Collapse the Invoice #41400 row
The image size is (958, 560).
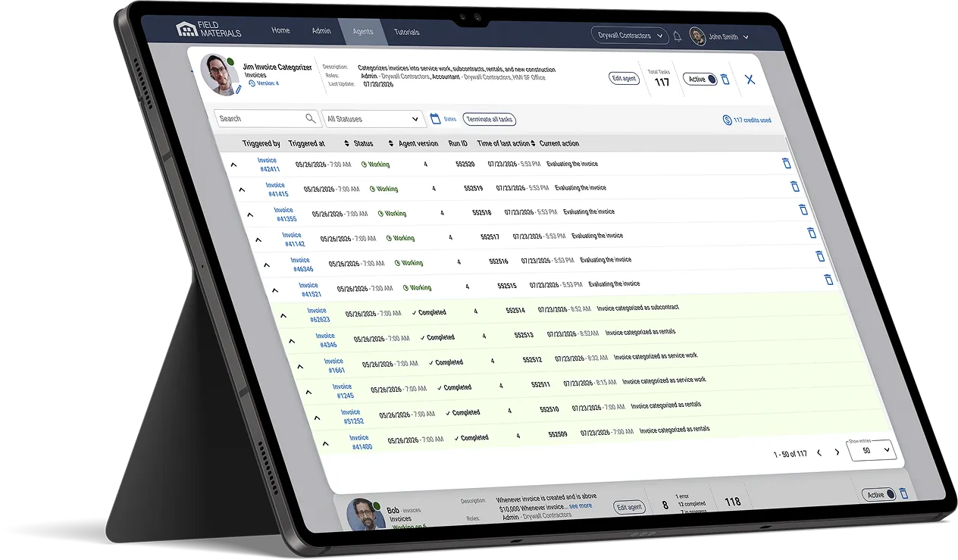[x=325, y=443]
